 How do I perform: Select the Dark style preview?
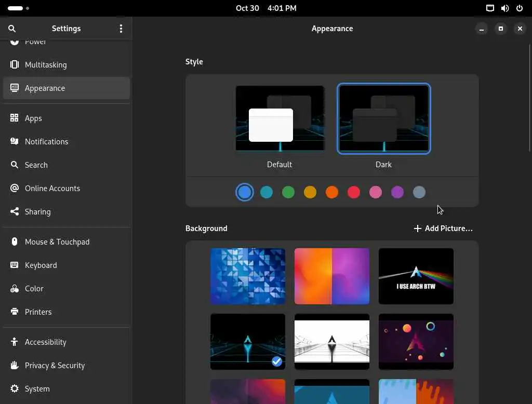tap(384, 118)
